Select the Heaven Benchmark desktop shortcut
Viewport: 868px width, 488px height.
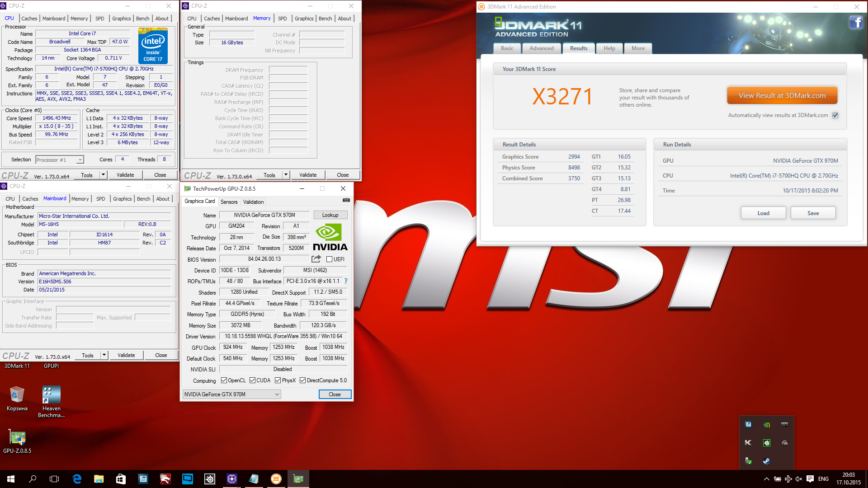click(51, 402)
